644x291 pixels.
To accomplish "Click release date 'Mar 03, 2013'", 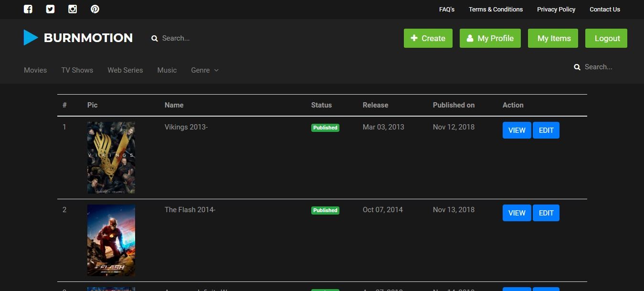I will click(x=383, y=127).
